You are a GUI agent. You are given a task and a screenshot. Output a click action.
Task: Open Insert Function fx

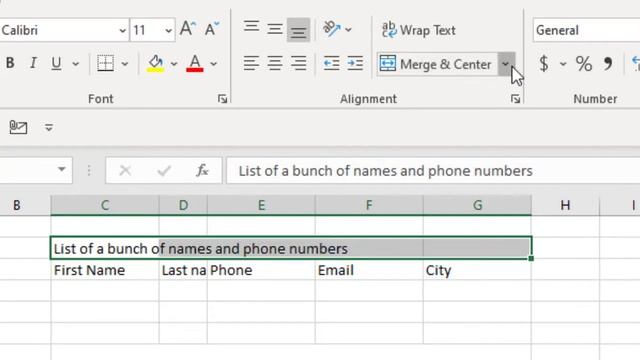(202, 171)
